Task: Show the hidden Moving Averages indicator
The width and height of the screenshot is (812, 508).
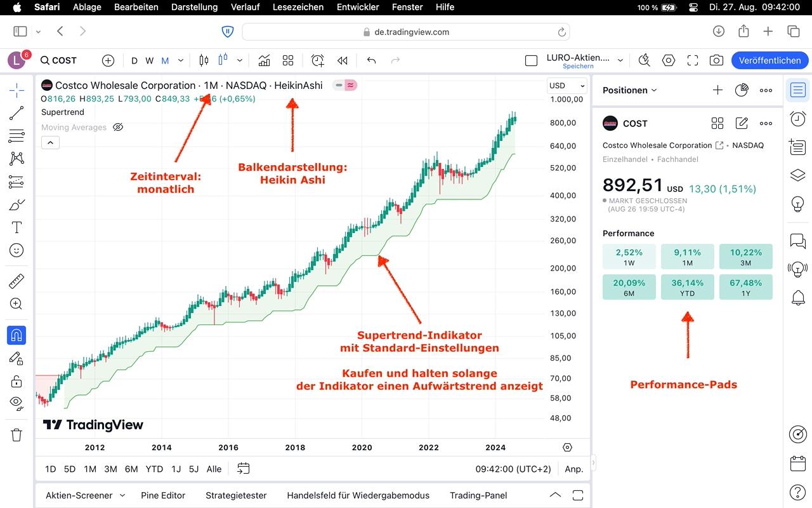Action: 118,127
